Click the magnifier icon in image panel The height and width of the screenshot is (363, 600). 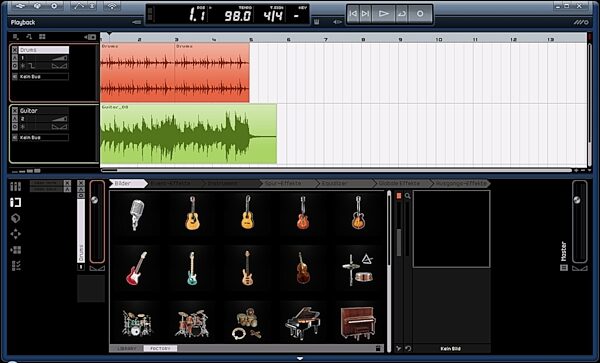click(408, 196)
